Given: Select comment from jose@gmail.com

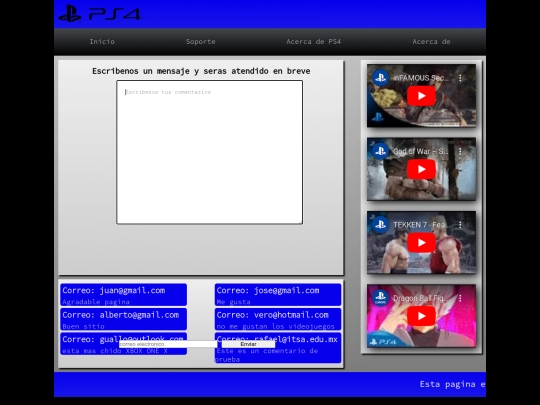Looking at the screenshot, I should click(x=278, y=294).
